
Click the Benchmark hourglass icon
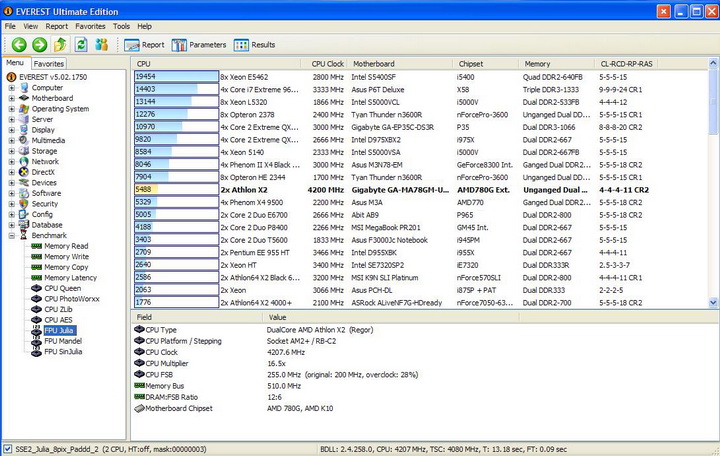[24, 236]
